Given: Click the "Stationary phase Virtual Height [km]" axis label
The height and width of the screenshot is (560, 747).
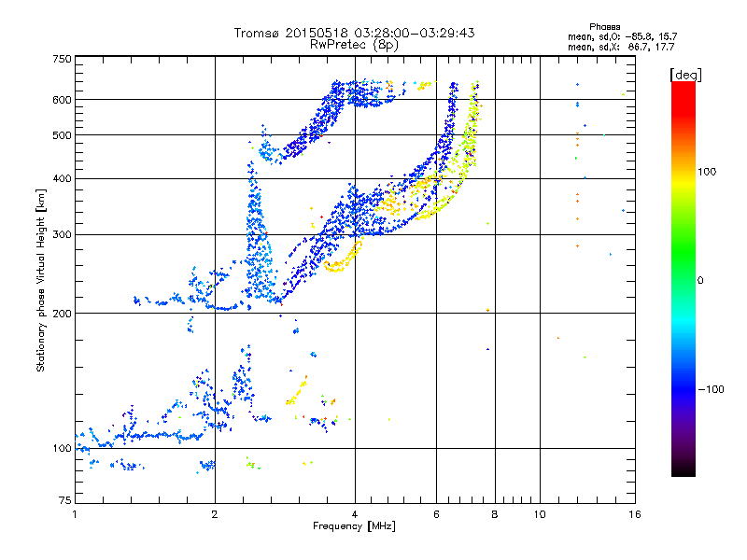Looking at the screenshot, I should [41, 280].
